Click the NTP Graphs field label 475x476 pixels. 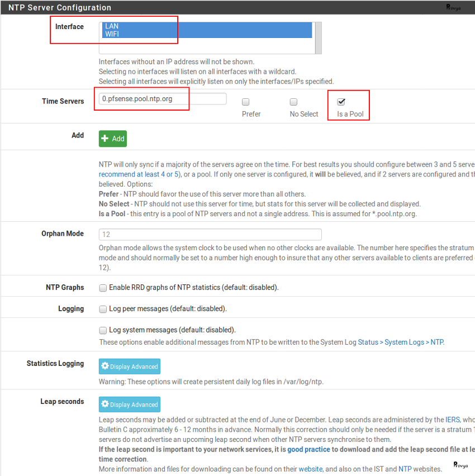coord(65,287)
